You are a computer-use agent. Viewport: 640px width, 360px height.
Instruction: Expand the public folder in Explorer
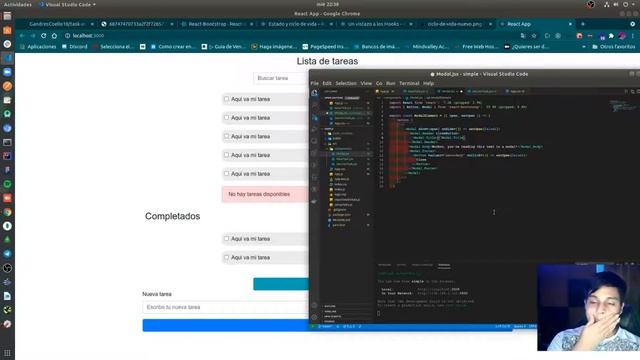(x=337, y=138)
